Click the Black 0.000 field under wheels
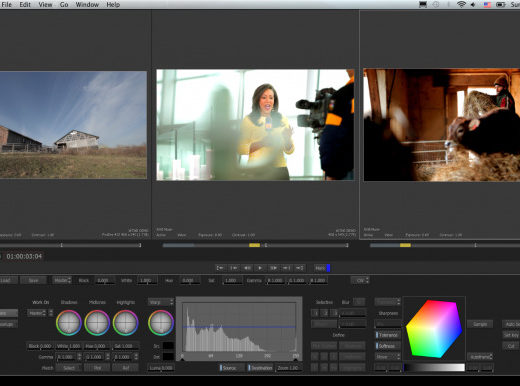 click(x=40, y=346)
